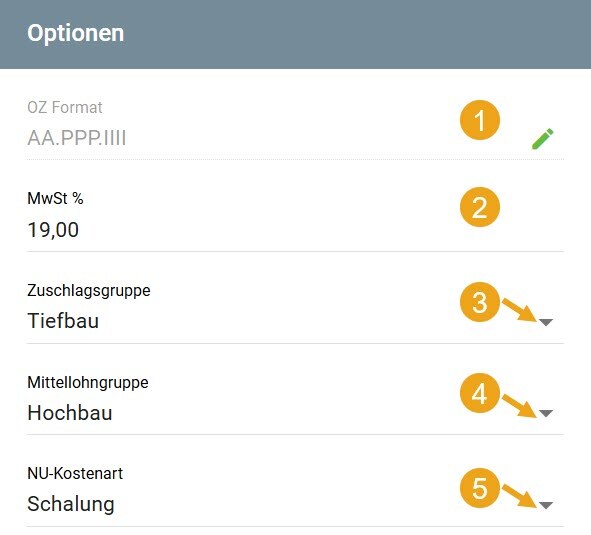This screenshot has height=535, width=591.
Task: Click the Zuschlagsgruppe label
Action: (x=89, y=291)
